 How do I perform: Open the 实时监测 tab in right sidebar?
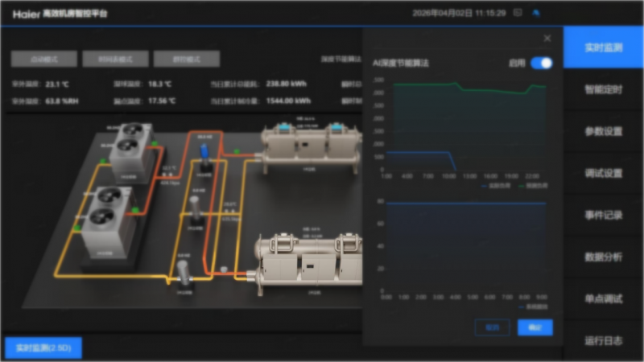point(604,47)
